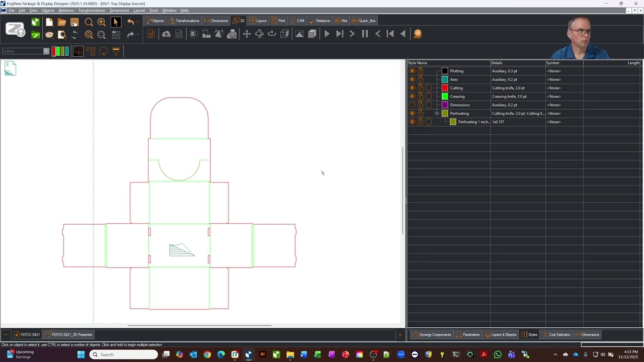Viewport: 644px width, 362px height.
Task: Click the list view icon near zoom tools
Action: [x=116, y=35]
